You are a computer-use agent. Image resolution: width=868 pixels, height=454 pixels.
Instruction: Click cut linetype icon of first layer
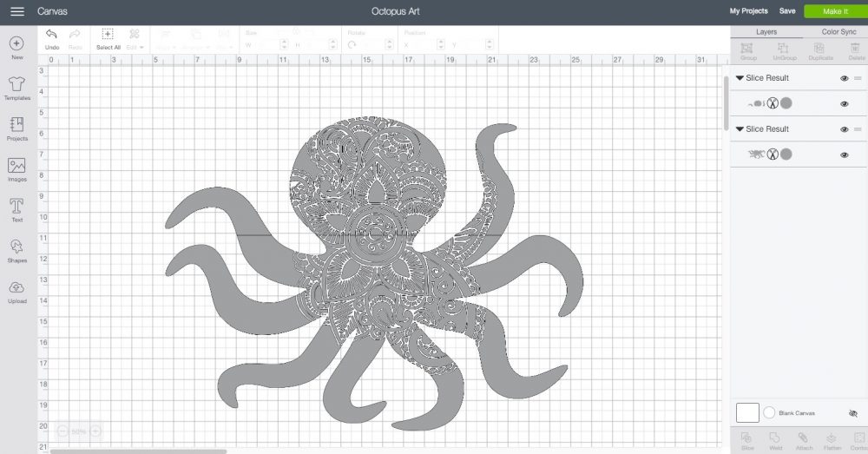click(x=773, y=103)
